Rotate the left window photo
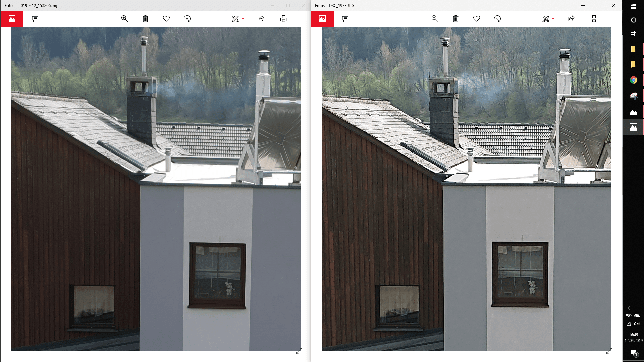 click(x=187, y=19)
